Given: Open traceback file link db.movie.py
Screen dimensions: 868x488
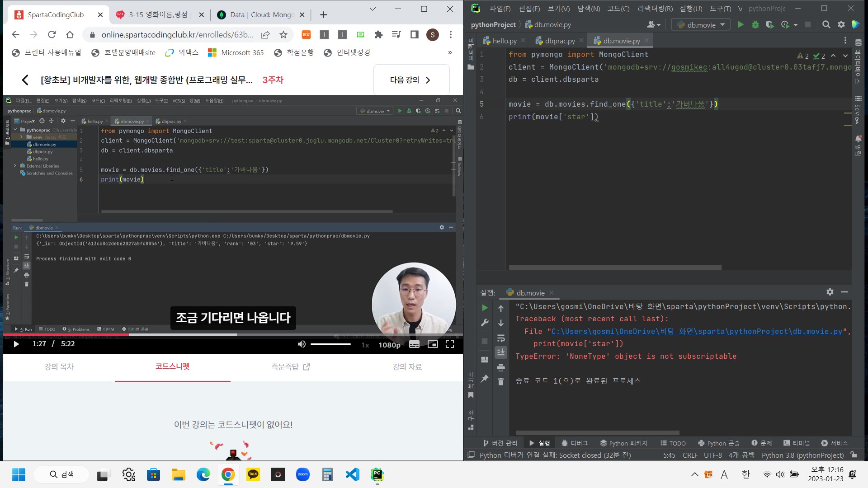Looking at the screenshot, I should tap(697, 331).
